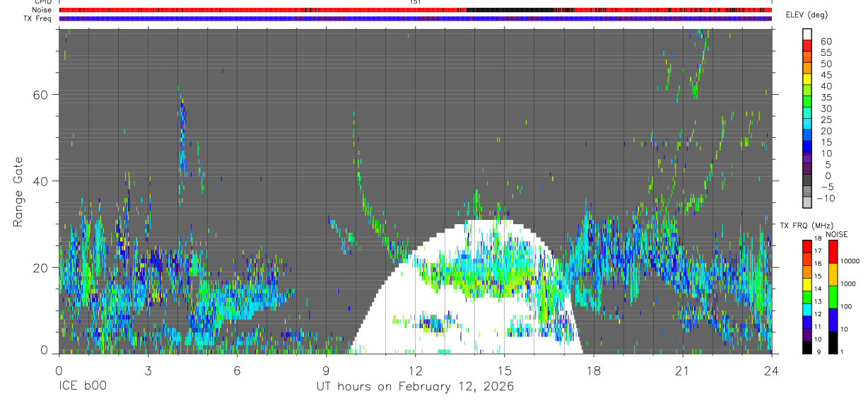Select the 24 tick on UT hours axis
This screenshot has width=868, height=401.
772,371
